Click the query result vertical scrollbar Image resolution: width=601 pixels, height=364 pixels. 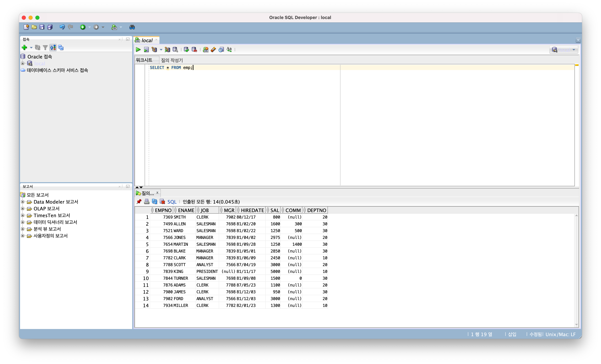coord(576,268)
